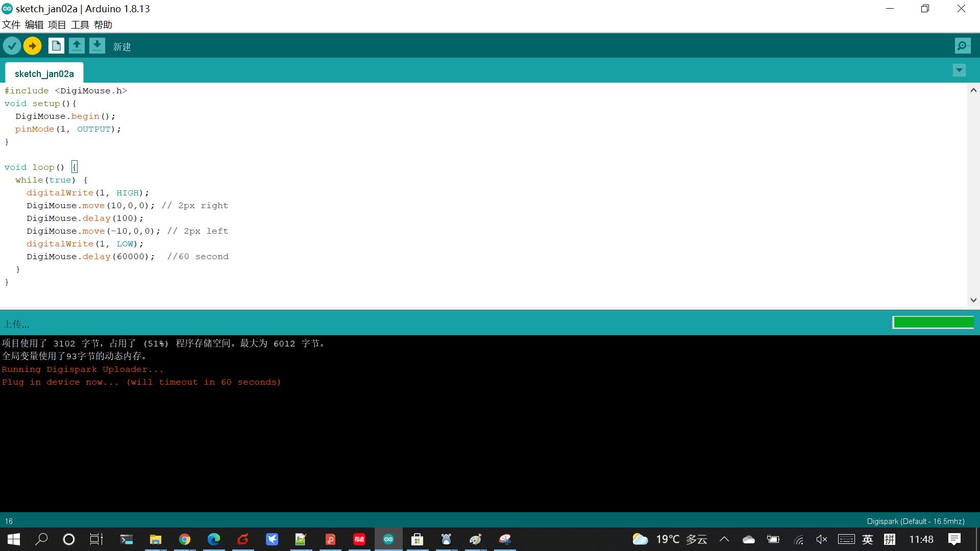The image size is (980, 551).
Task: Click the Upload arrow button
Action: [x=32, y=46]
